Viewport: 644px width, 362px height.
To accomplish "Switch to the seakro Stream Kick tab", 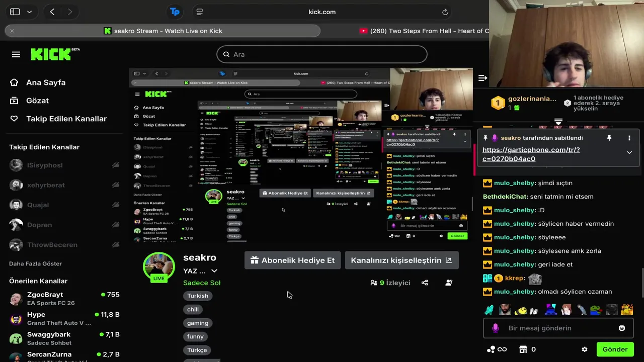I will pos(163,31).
